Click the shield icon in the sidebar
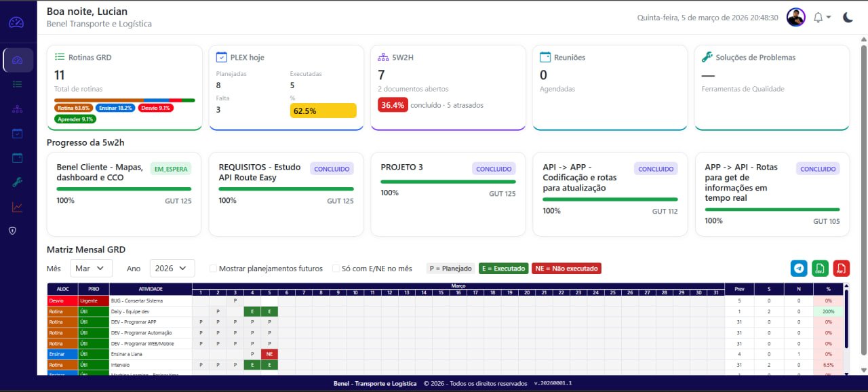The width and height of the screenshot is (868, 392). [x=12, y=231]
